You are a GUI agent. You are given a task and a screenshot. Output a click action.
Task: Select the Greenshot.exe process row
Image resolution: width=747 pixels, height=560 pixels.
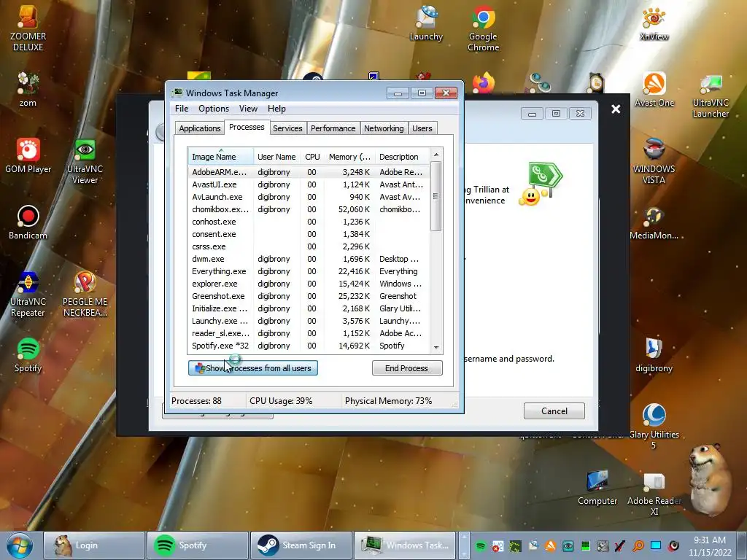click(309, 296)
